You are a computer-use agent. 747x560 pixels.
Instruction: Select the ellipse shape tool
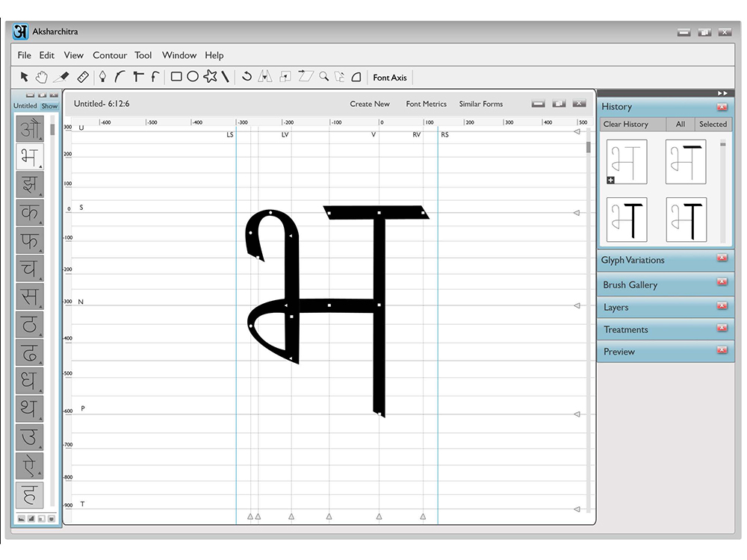(193, 77)
